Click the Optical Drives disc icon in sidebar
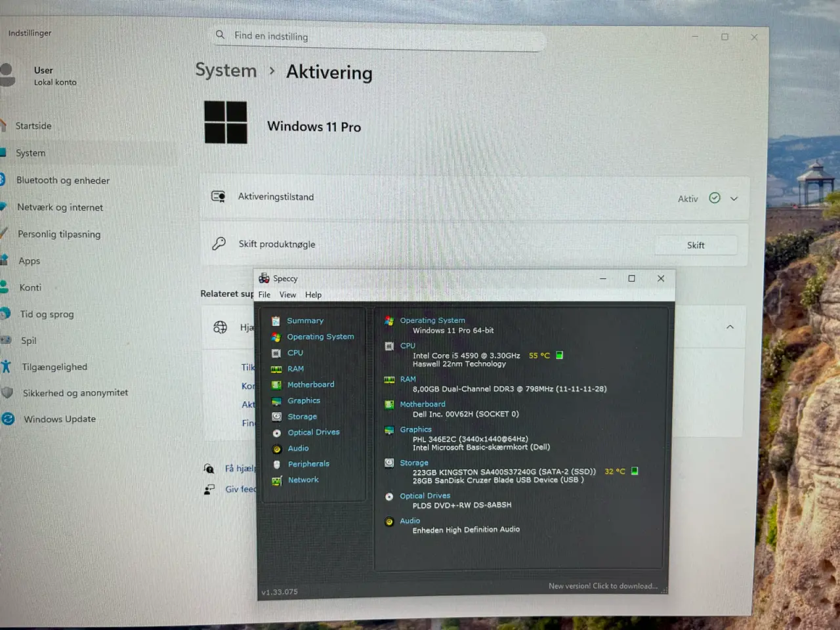This screenshot has width=840, height=630. [x=276, y=432]
